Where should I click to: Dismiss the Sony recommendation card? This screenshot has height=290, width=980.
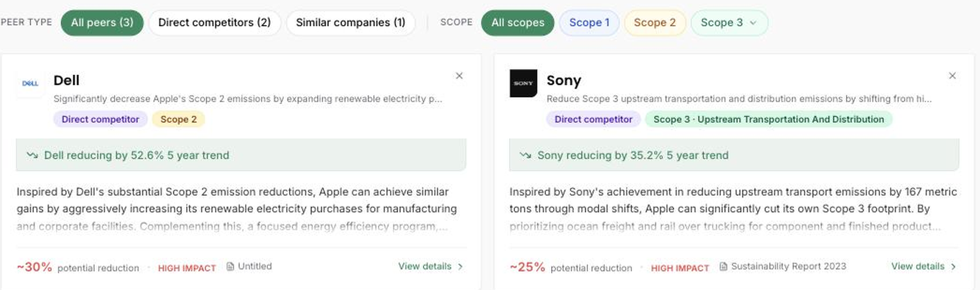[x=953, y=75]
